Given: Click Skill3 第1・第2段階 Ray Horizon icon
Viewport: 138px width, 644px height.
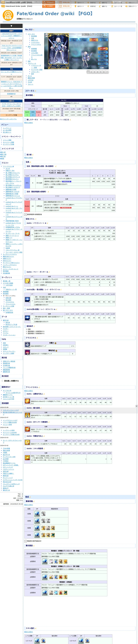Looking at the screenshot, I should click(27, 300).
